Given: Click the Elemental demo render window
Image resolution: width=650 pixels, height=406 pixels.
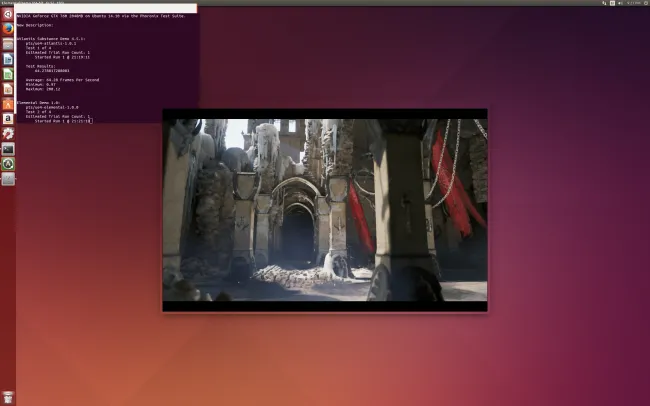Looking at the screenshot, I should pyautogui.click(x=325, y=210).
